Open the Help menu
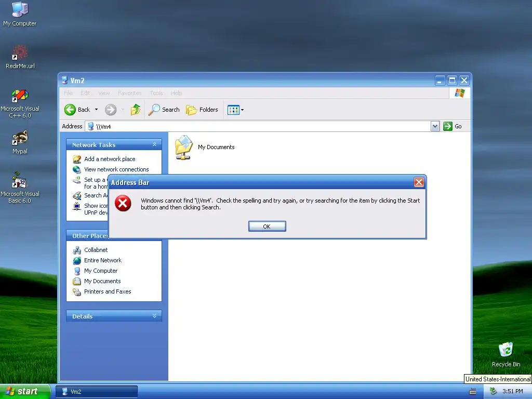 click(x=177, y=93)
